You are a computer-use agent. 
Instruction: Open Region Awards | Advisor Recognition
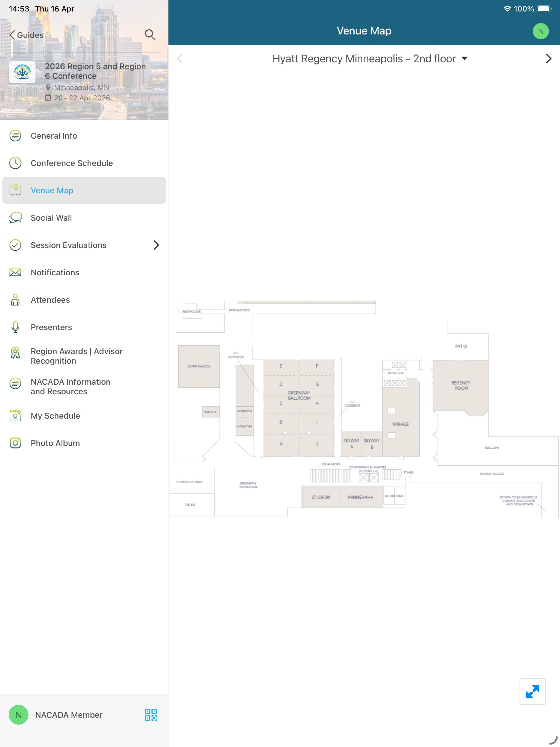[x=84, y=356]
